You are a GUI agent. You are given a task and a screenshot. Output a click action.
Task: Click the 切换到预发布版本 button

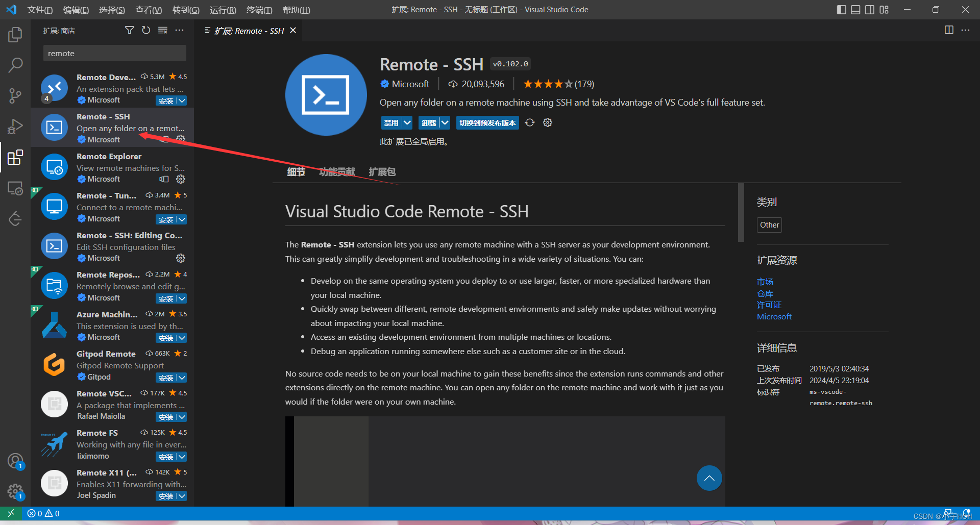point(487,122)
